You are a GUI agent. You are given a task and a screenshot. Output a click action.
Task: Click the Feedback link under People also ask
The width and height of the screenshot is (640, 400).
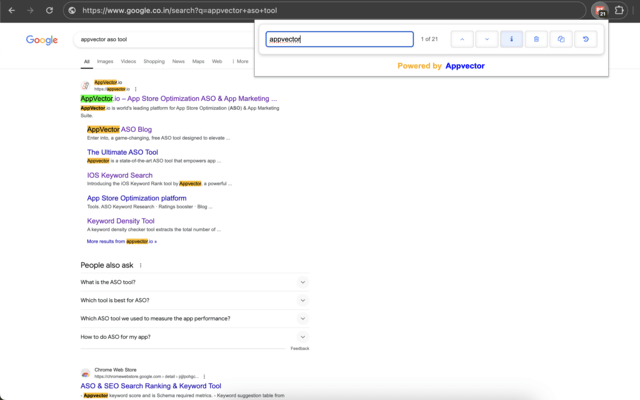coord(300,349)
